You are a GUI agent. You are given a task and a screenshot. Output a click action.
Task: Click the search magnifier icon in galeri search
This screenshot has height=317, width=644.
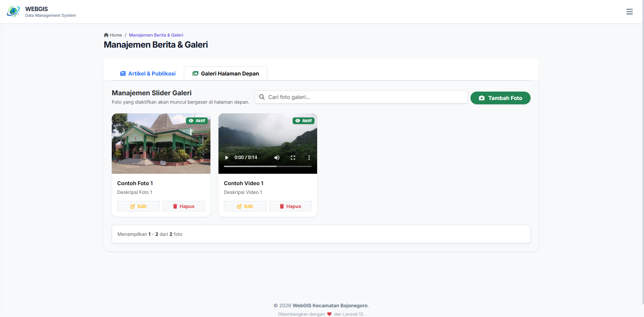click(262, 97)
